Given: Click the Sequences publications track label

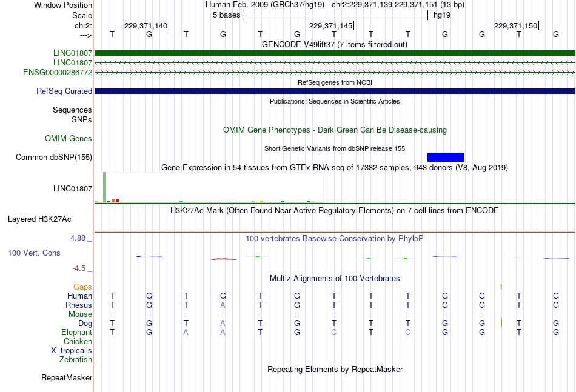Looking at the screenshot, I should point(72,110).
